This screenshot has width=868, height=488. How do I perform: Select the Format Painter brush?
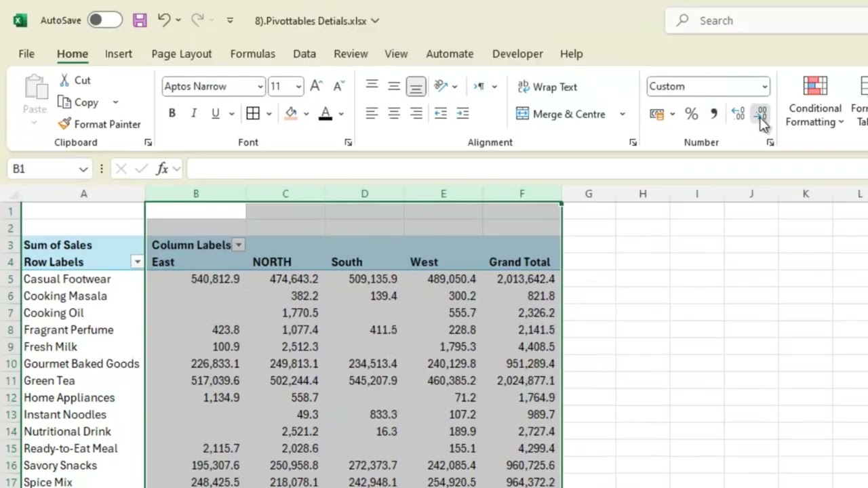[64, 124]
